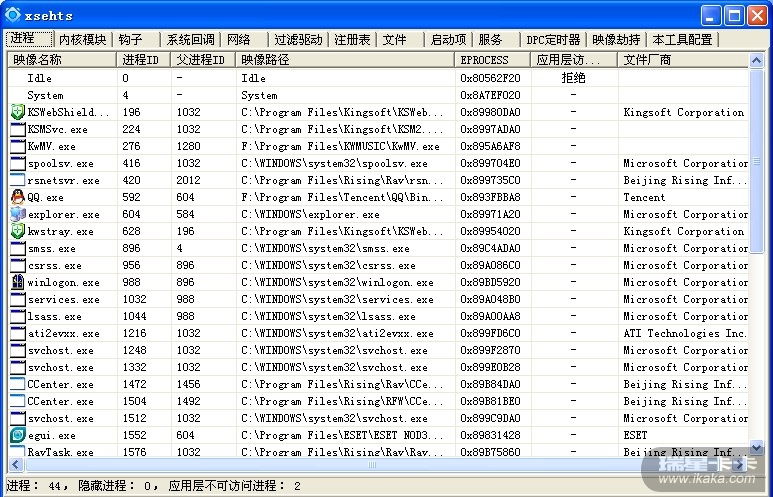This screenshot has height=497, width=773.
Task: Click EPROCESS value 0x893FBBA8
Action: coord(491,197)
